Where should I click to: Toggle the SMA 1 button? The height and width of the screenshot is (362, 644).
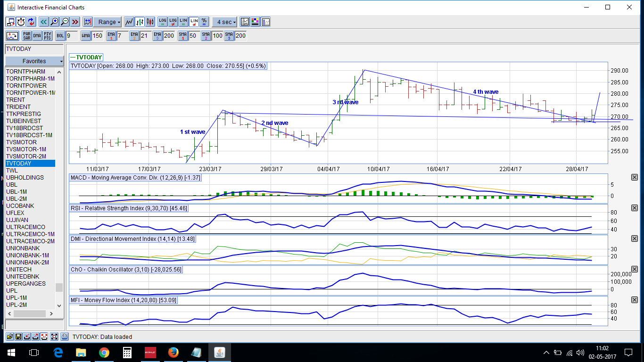pyautogui.click(x=183, y=36)
